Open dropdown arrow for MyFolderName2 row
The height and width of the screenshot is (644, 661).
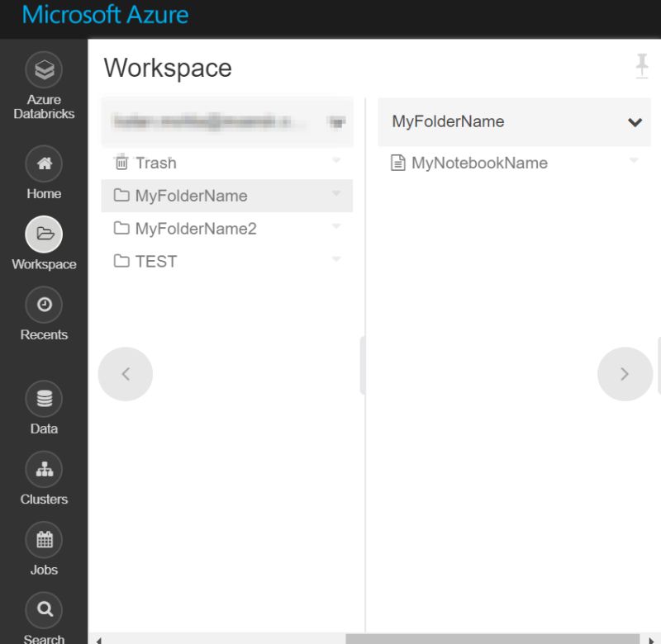336,226
